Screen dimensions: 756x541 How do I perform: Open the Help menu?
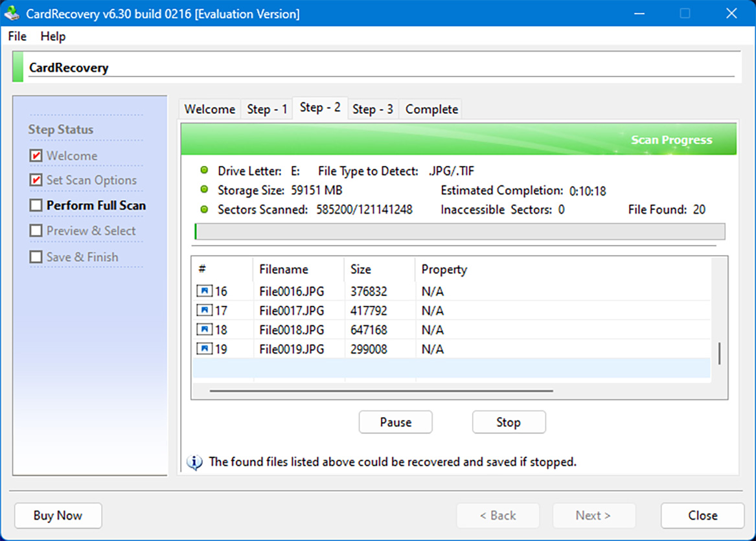(x=53, y=36)
